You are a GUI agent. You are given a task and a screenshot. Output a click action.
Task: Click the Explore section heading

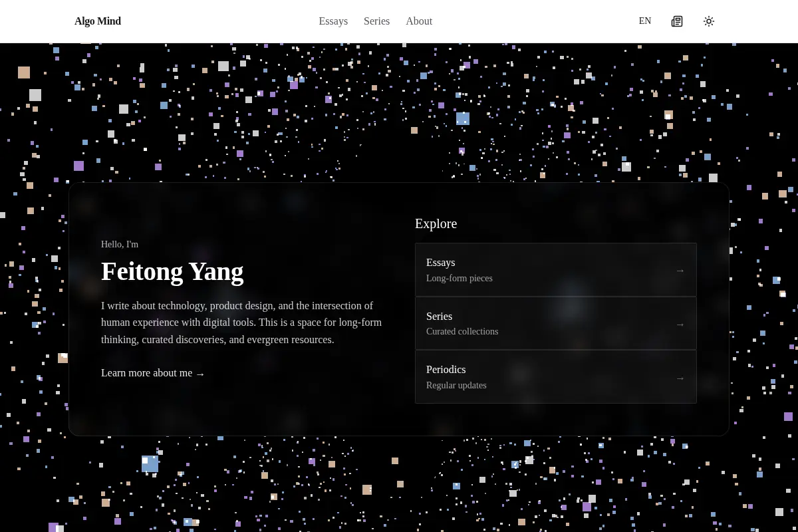click(x=436, y=224)
